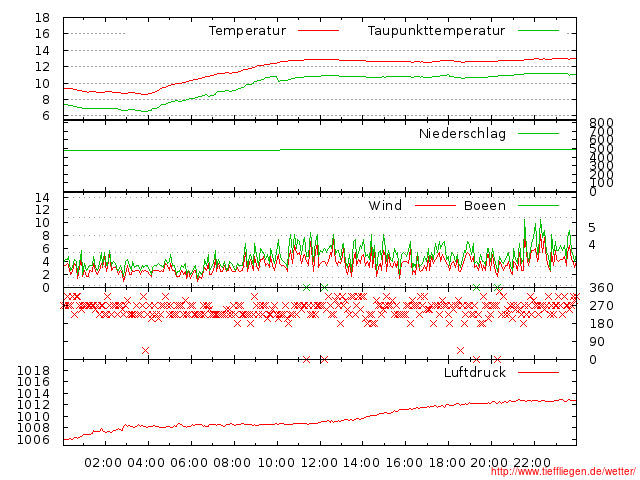Click the Luftdruck legend label
The height and width of the screenshot is (480, 640).
click(475, 372)
